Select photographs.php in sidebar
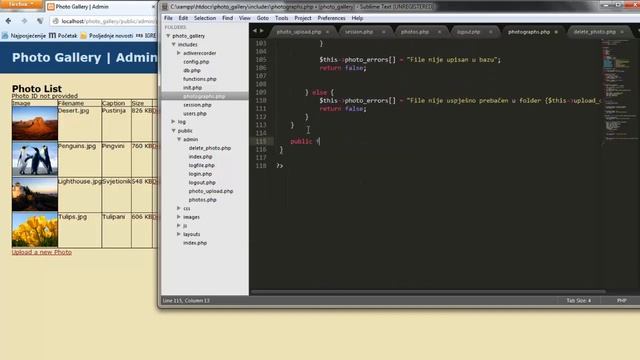640x360 pixels. (204, 96)
